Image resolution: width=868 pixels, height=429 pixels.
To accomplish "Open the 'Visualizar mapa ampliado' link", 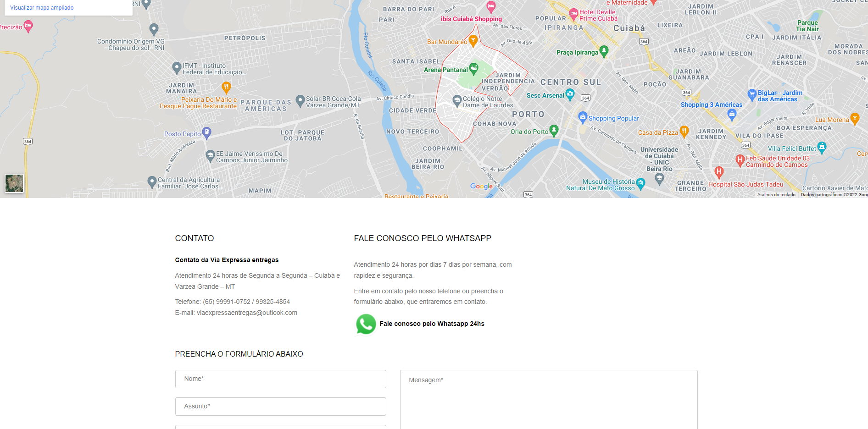I will pyautogui.click(x=42, y=8).
